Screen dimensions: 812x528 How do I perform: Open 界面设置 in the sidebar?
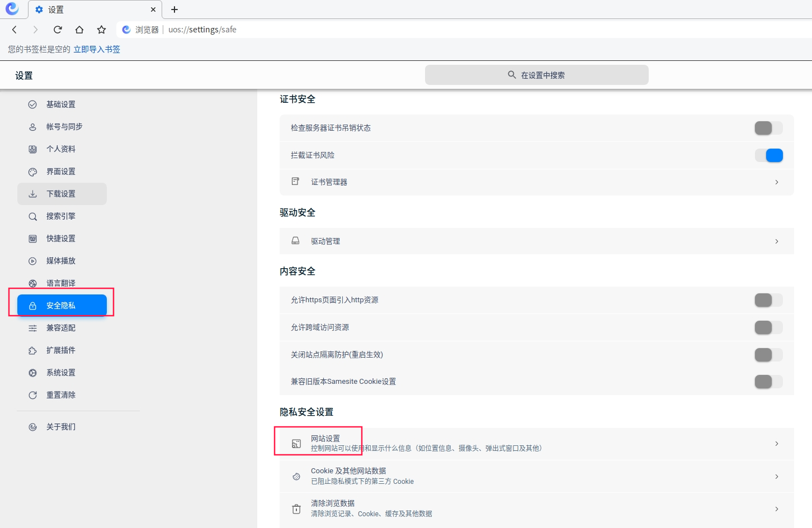point(62,172)
